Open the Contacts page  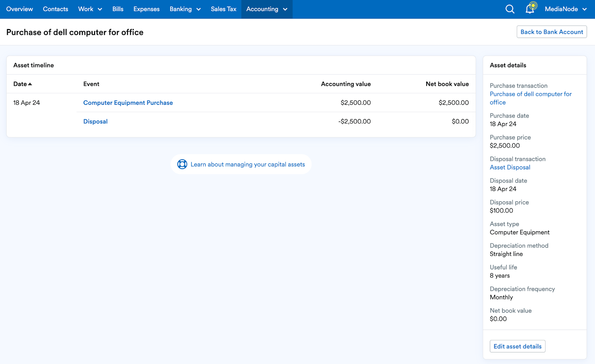pyautogui.click(x=55, y=9)
